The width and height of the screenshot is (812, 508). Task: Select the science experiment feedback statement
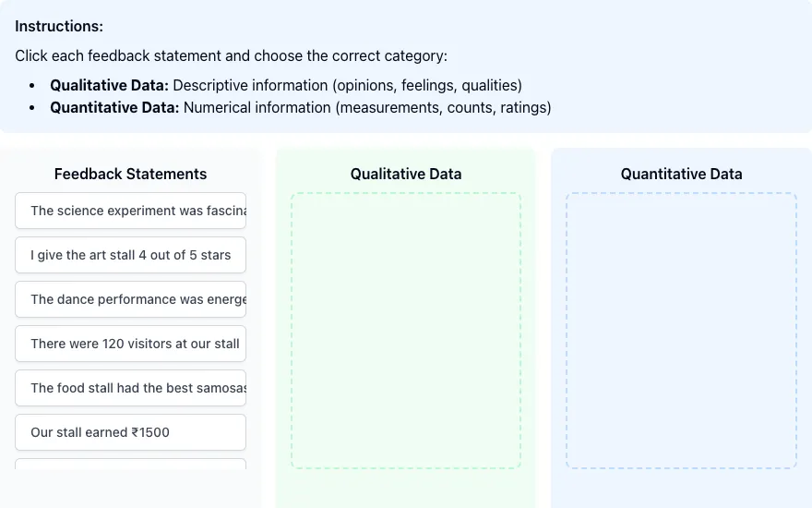pos(130,211)
